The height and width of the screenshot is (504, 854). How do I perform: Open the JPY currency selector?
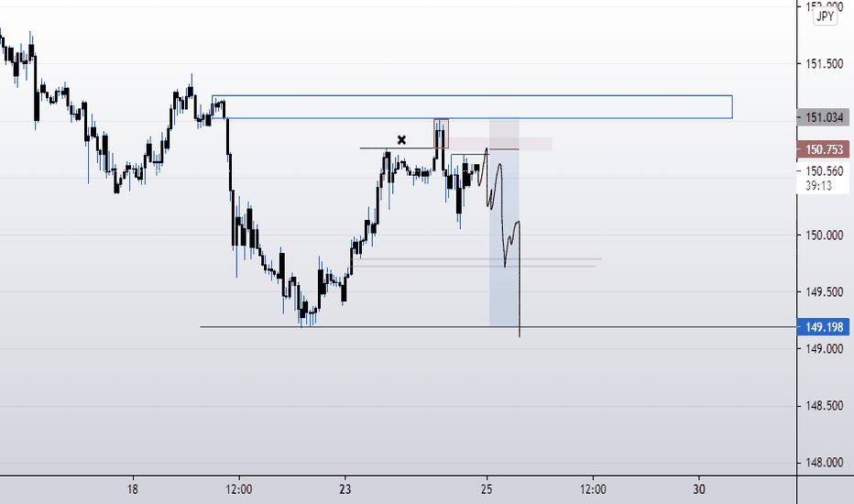(825, 16)
